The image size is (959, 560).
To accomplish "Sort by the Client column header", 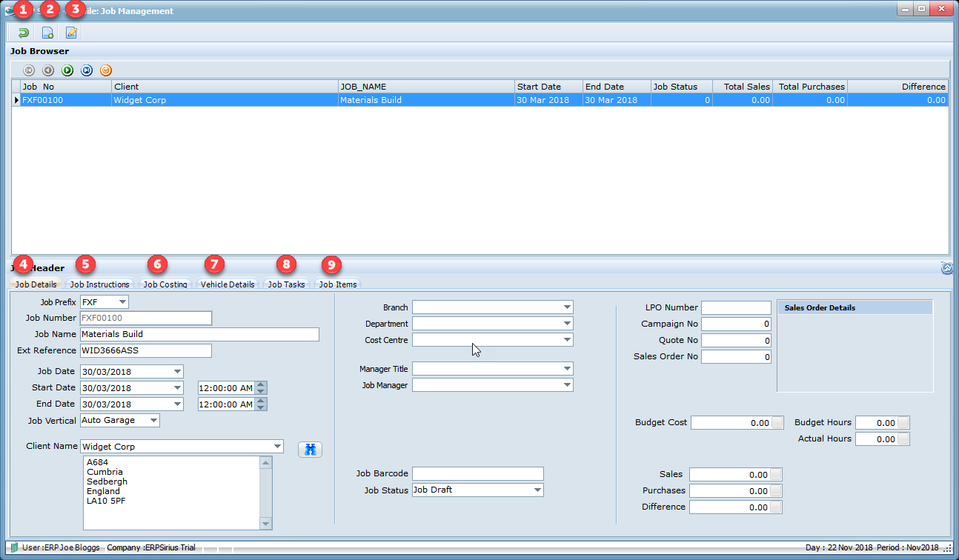I will (225, 87).
